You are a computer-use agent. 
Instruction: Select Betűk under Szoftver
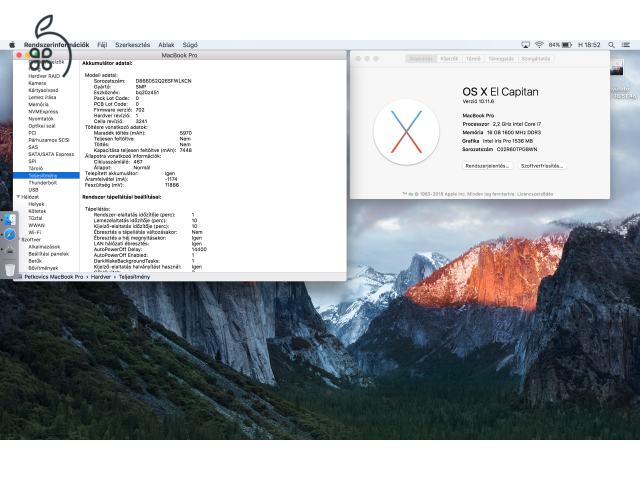pyautogui.click(x=35, y=261)
